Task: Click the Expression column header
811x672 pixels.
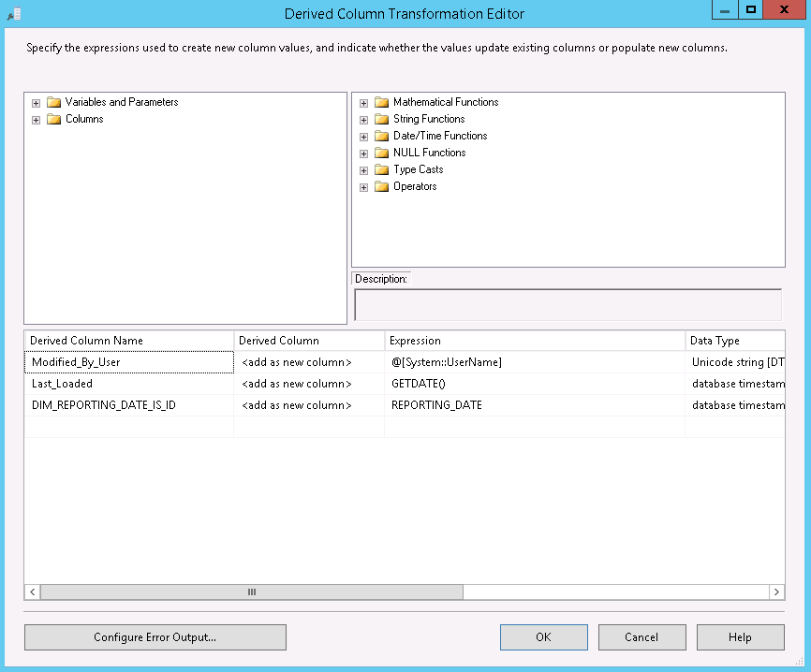Action: 534,341
